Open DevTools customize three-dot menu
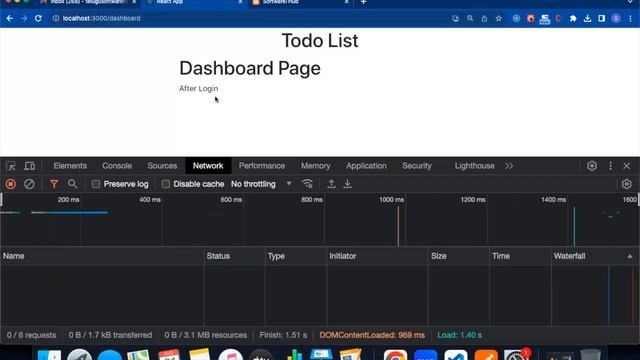This screenshot has width=640, height=360. (x=611, y=166)
